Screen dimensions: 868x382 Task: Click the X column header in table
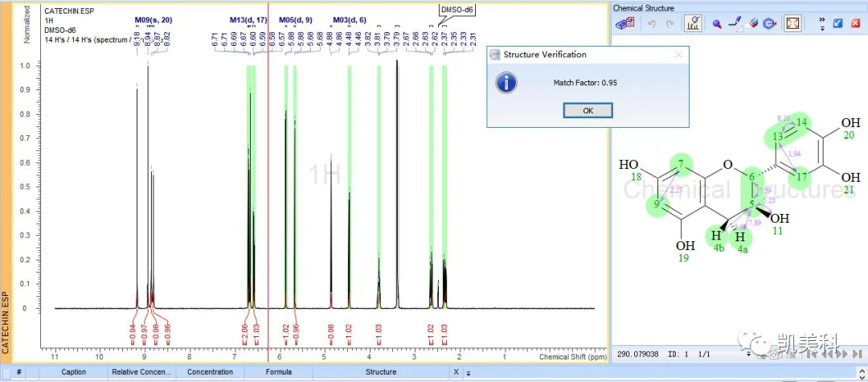point(457,372)
